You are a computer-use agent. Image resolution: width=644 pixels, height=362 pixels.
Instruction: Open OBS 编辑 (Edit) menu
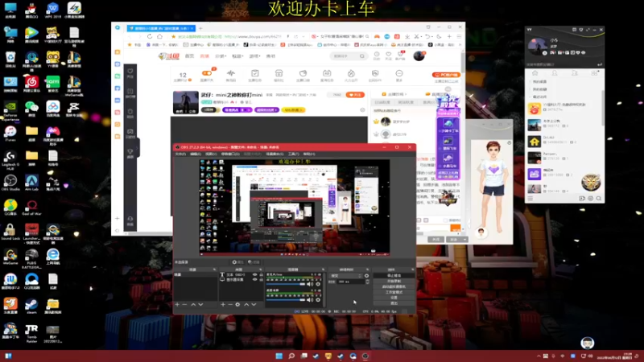click(x=196, y=154)
